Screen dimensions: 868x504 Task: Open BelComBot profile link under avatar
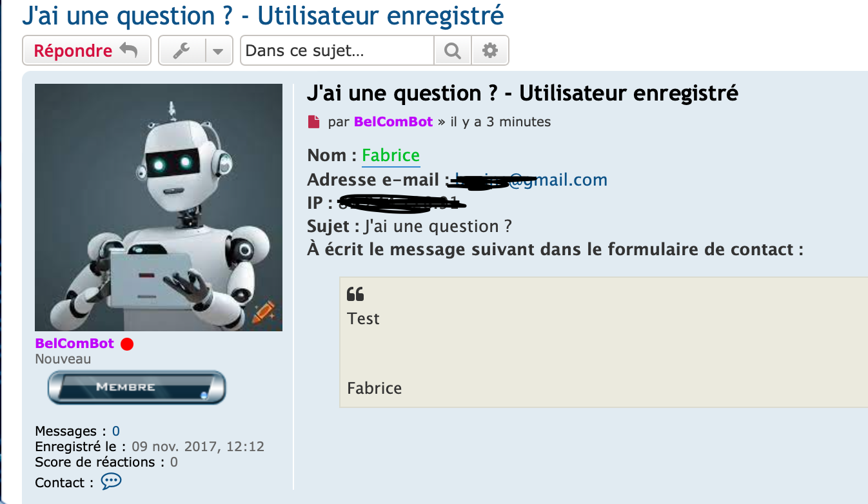coord(75,344)
